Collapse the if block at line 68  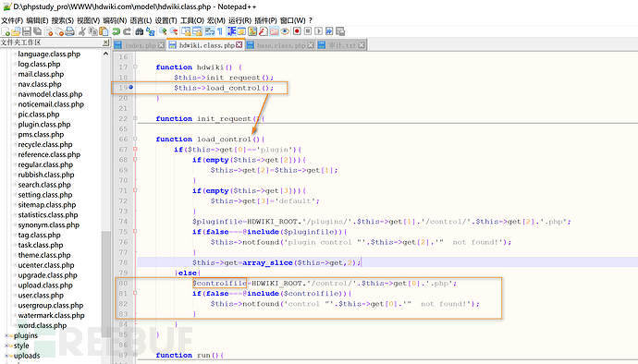tap(135, 160)
